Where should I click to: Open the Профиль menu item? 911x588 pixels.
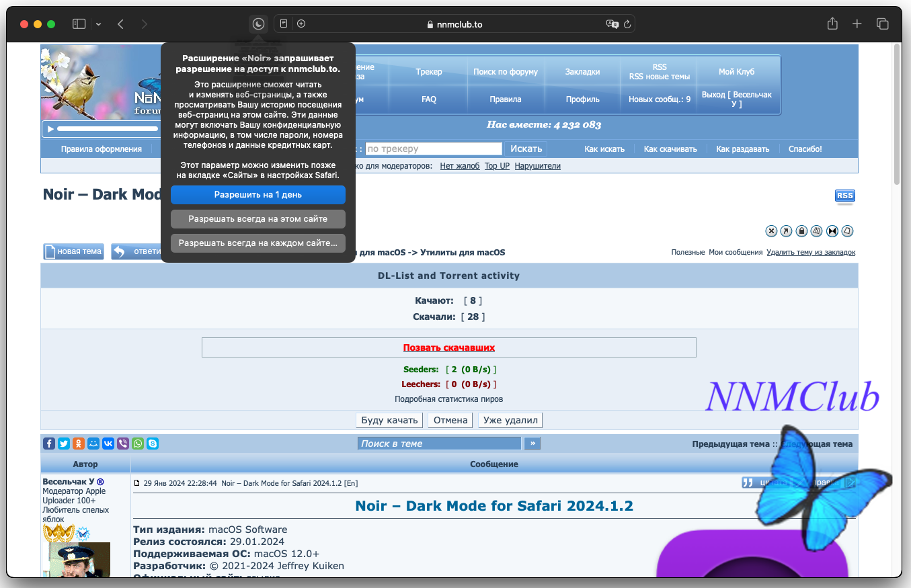coord(582,99)
